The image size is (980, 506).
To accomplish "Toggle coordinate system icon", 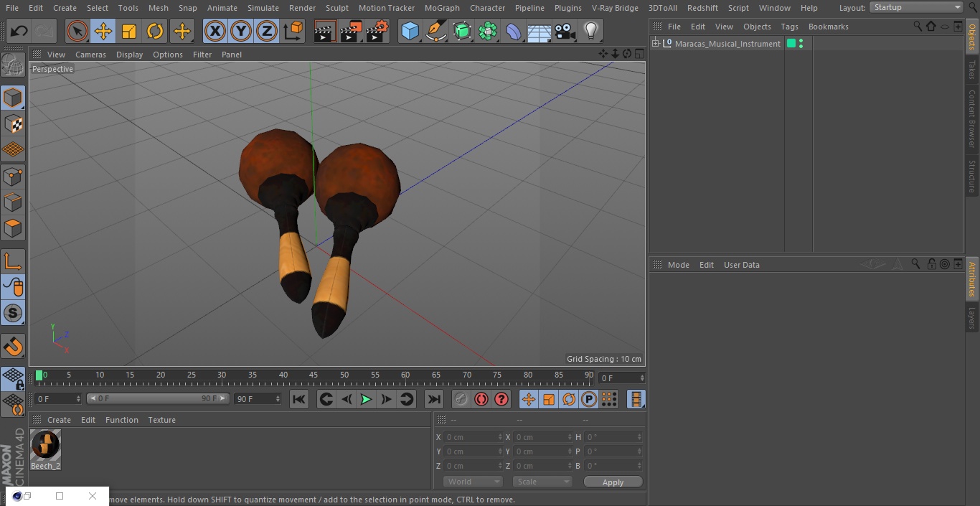I will (293, 31).
